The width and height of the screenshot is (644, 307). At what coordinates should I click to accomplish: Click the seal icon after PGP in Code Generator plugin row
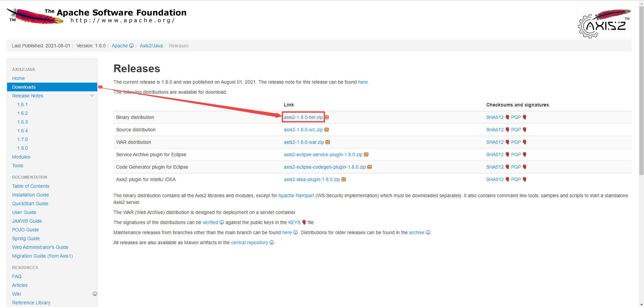[x=525, y=167]
